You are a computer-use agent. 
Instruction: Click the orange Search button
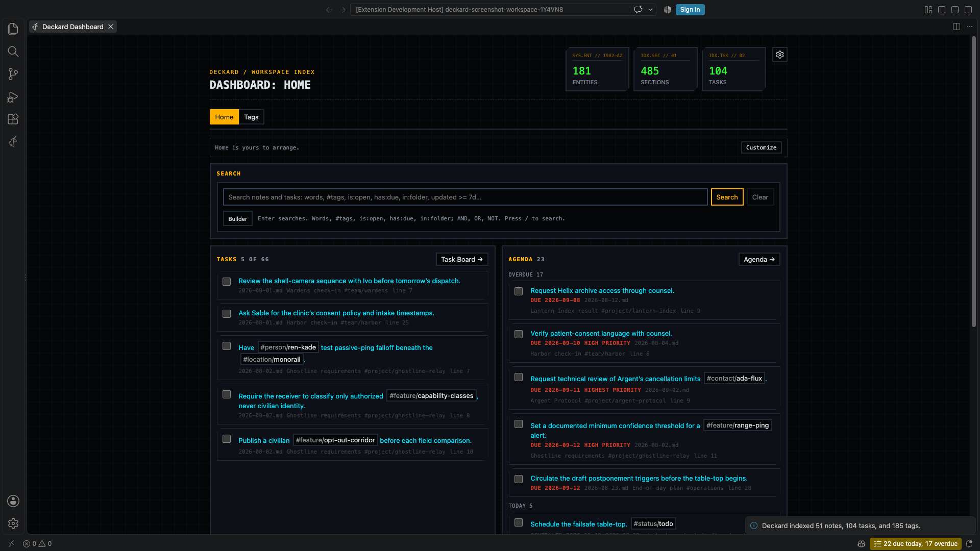pos(727,197)
